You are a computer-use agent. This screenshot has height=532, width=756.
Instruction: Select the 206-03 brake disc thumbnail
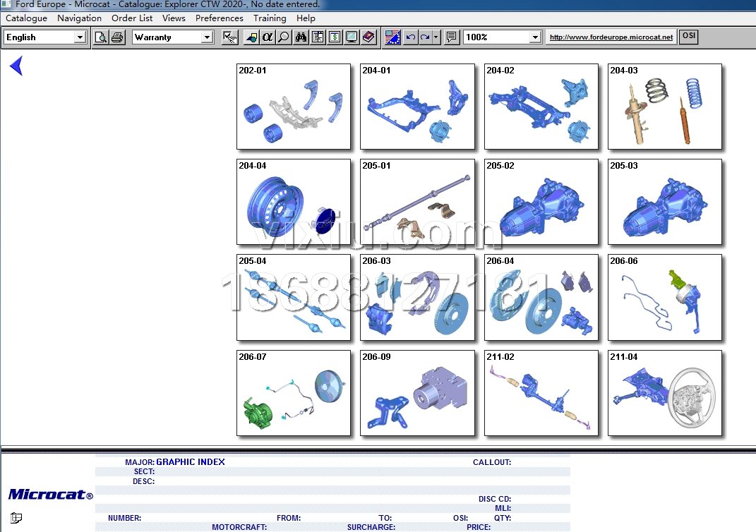[416, 298]
